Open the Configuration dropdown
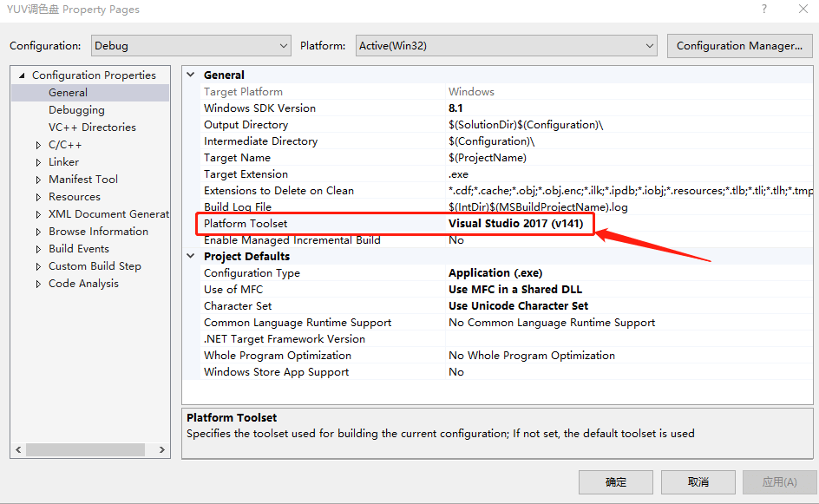The image size is (819, 504). point(190,46)
